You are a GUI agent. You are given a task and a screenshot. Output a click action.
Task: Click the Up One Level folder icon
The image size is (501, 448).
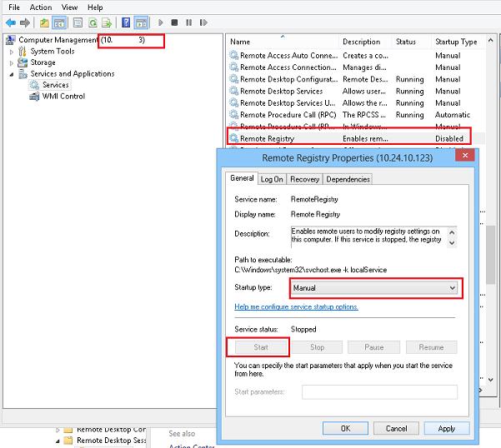coord(43,22)
